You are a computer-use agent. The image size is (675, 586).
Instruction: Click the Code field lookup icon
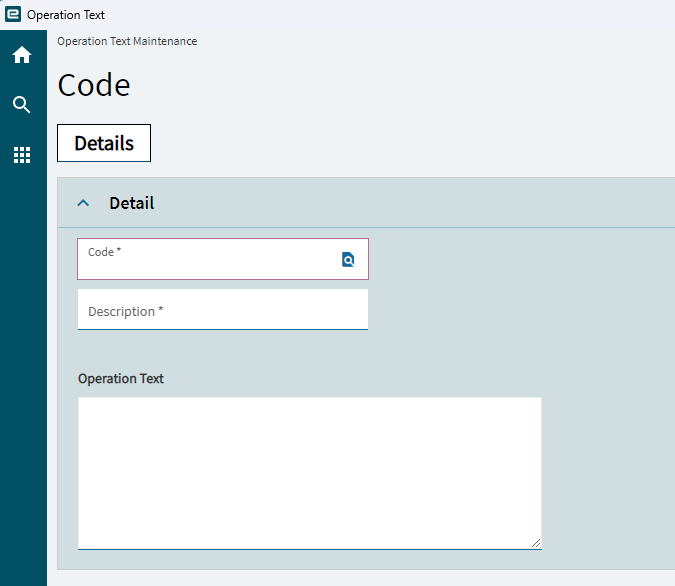click(348, 260)
